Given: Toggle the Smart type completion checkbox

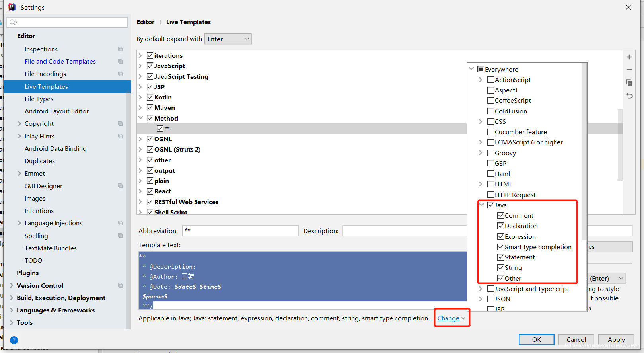Looking at the screenshot, I should click(500, 247).
